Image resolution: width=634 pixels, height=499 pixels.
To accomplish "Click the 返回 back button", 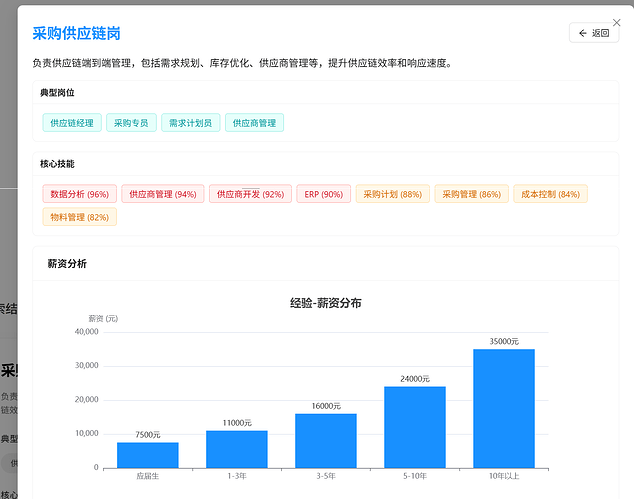I will (x=594, y=33).
